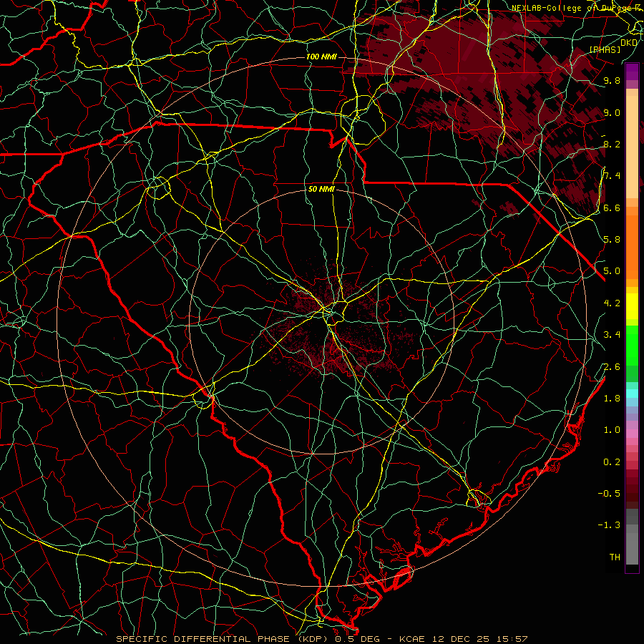Click the 50 NMI range ring label
This screenshot has width=644, height=644.
pyautogui.click(x=321, y=190)
